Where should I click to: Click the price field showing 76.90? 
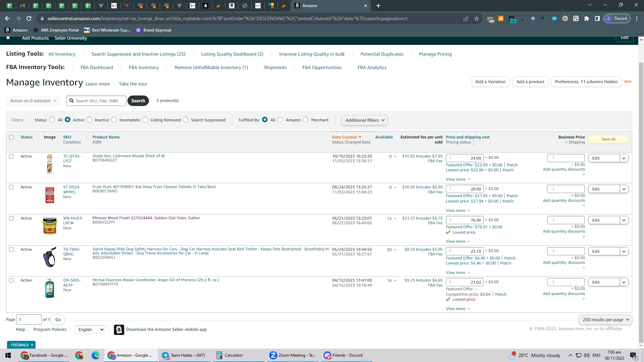click(465, 220)
